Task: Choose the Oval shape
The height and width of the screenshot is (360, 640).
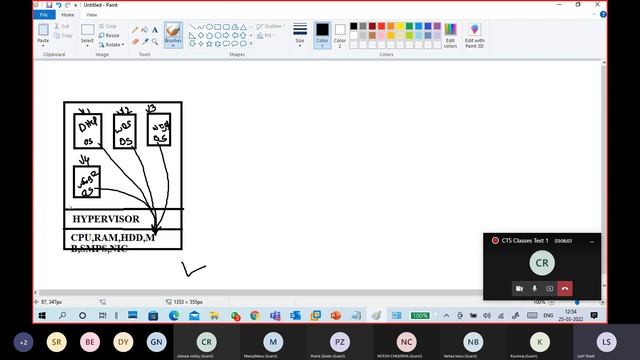Action: 209,27
